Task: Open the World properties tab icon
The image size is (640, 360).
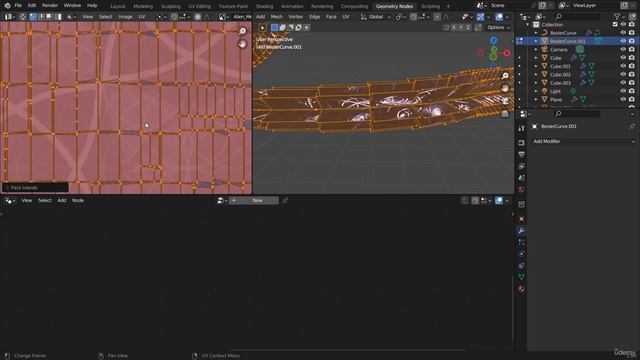Action: tap(521, 189)
